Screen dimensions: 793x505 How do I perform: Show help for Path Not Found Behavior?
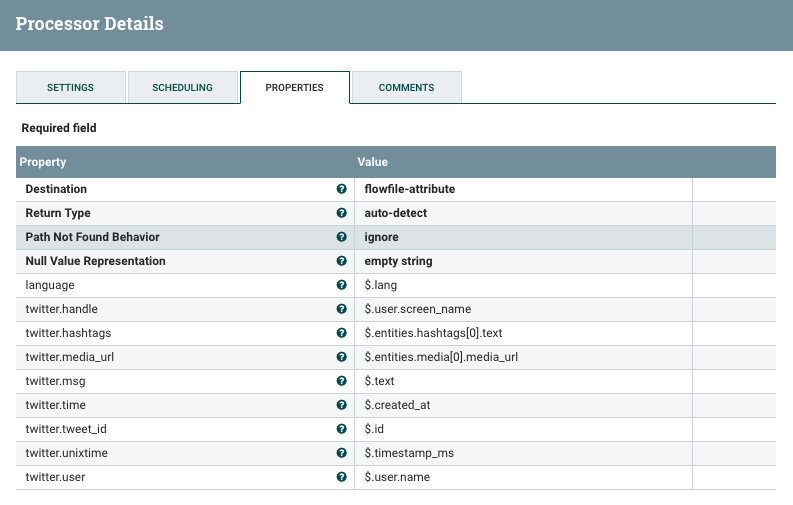coord(342,237)
